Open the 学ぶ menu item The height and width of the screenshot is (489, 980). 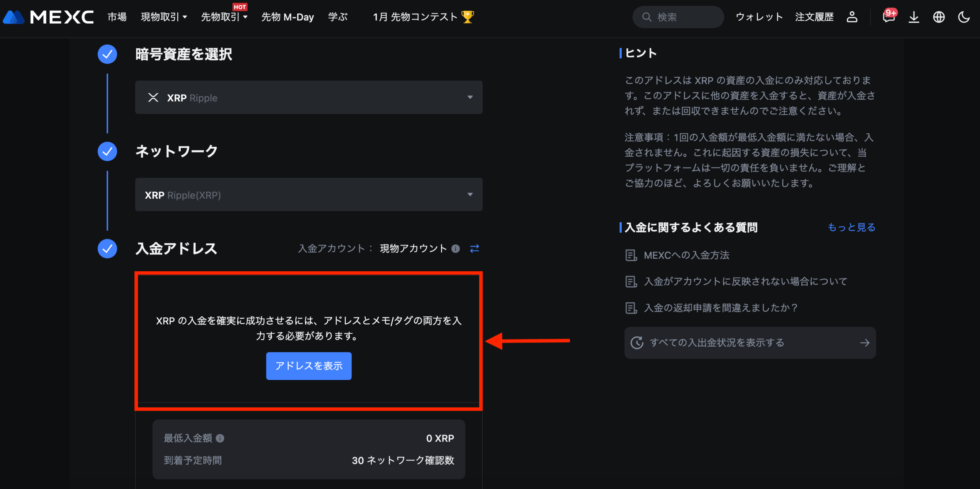338,17
